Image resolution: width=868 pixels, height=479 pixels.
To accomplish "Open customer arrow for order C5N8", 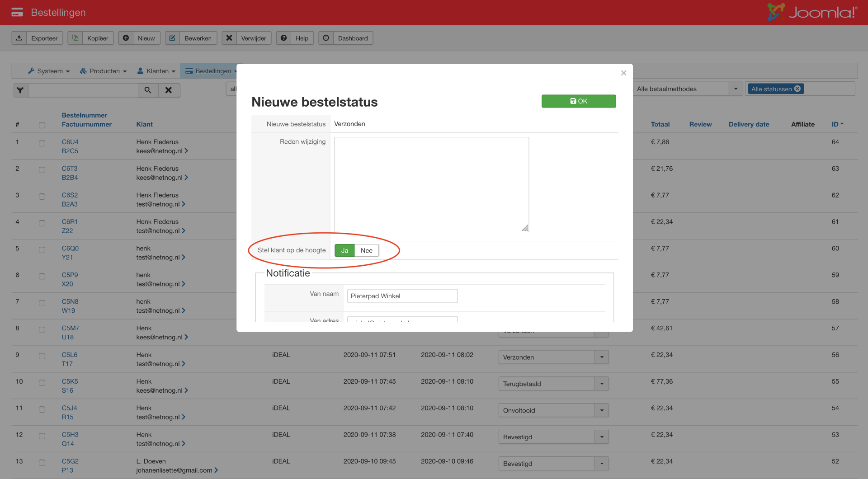I will (184, 310).
